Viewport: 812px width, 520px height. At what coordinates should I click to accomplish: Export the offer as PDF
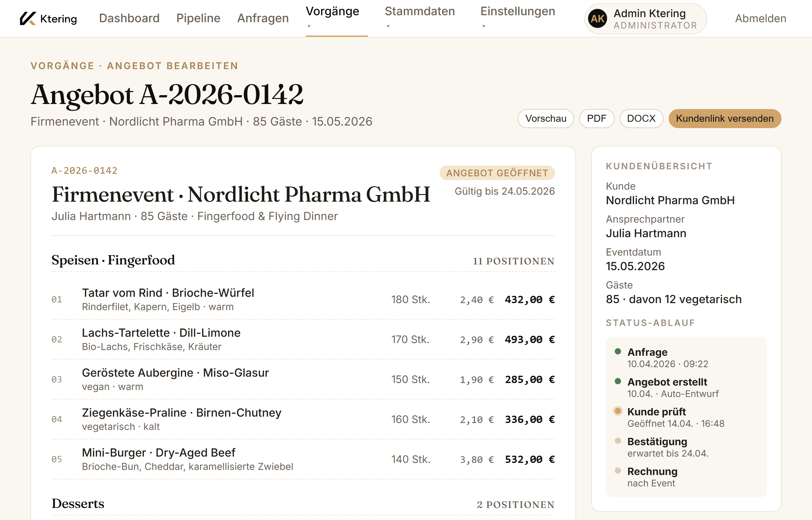click(596, 119)
